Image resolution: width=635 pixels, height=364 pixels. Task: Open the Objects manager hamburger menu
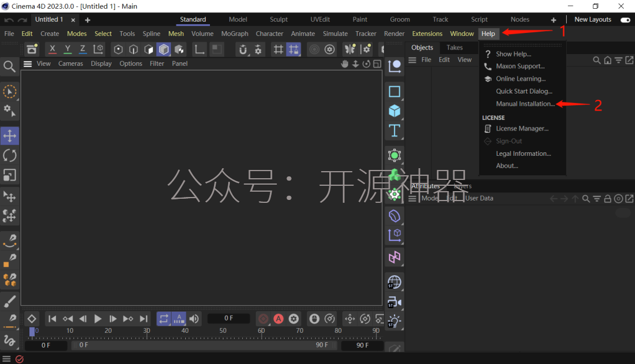click(412, 60)
